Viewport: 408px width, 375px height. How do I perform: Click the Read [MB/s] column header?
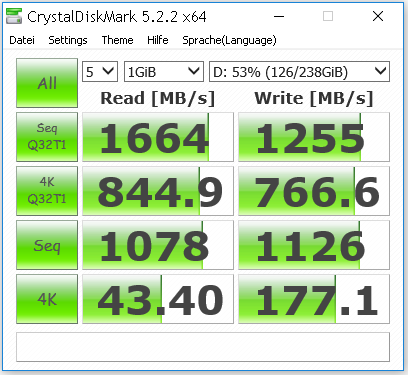158,98
